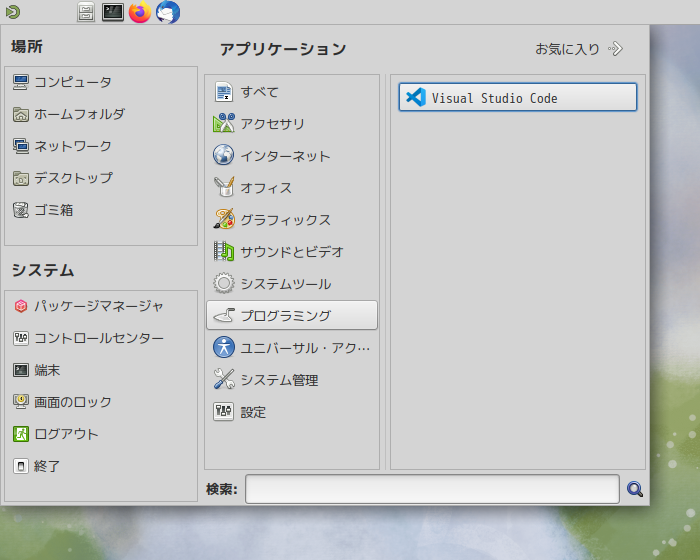
Task: Select the グラフィックス category
Action: 292,220
